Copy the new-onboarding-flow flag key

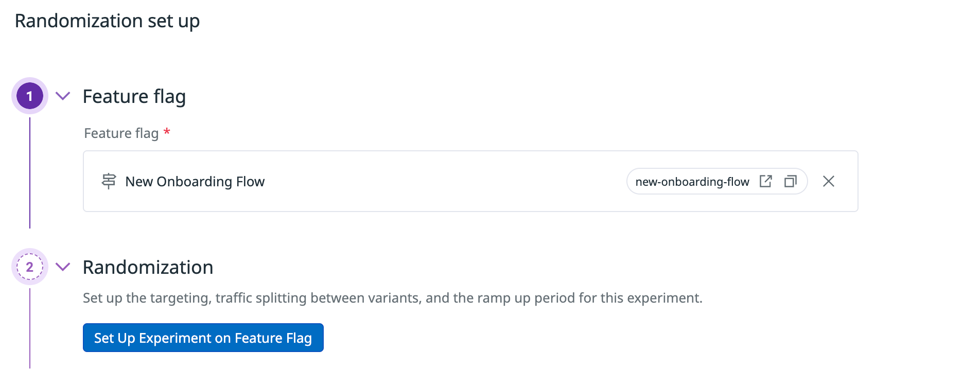790,181
